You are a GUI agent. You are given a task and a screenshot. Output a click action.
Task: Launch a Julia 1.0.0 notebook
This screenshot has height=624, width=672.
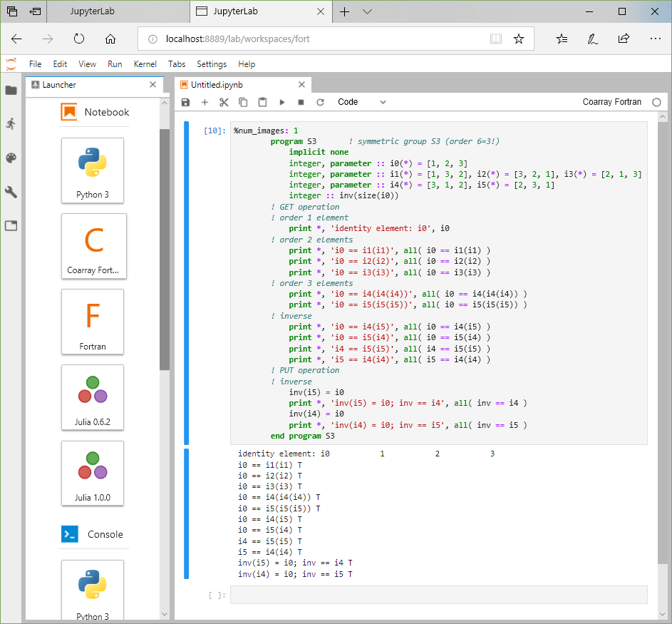pos(93,474)
